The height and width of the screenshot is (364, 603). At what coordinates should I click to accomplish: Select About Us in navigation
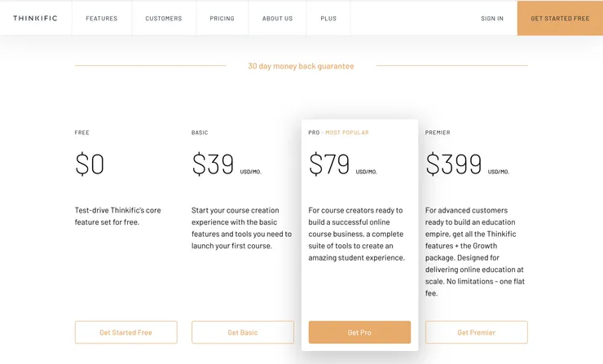[x=277, y=18]
